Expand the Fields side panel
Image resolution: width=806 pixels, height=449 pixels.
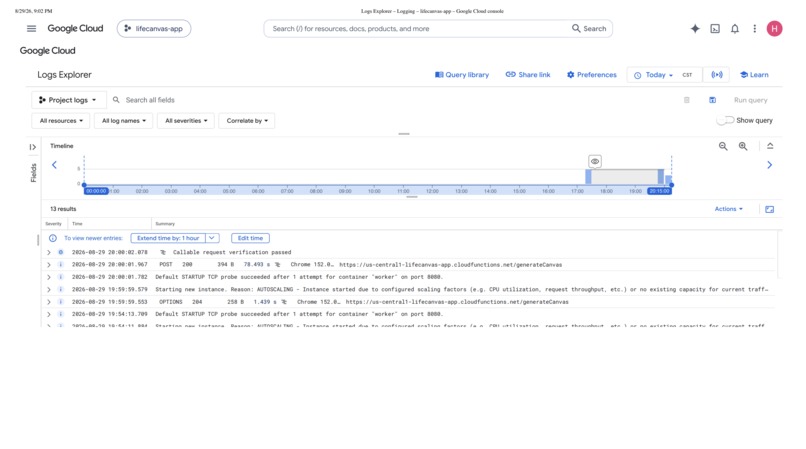32,147
